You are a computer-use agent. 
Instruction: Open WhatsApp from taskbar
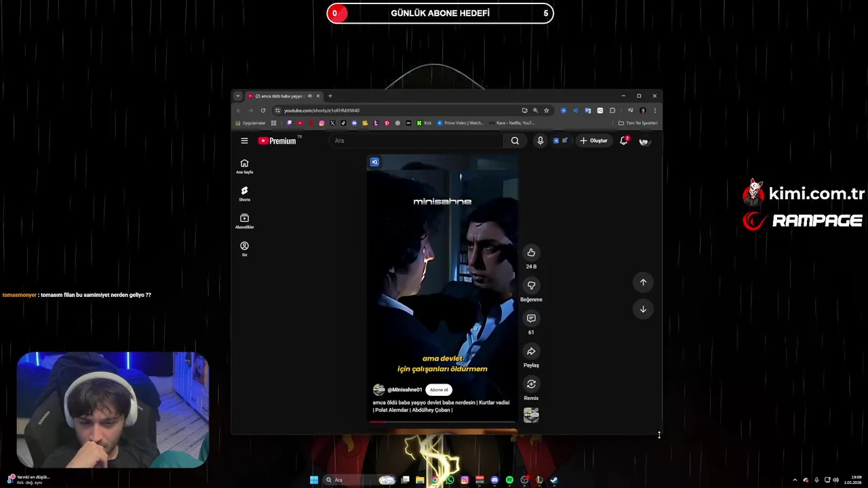pyautogui.click(x=450, y=480)
